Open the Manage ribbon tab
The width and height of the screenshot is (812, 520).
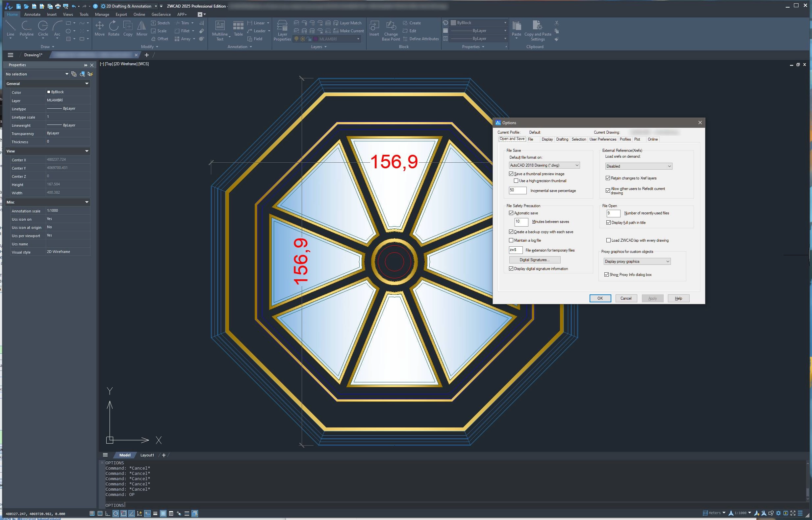click(x=102, y=14)
